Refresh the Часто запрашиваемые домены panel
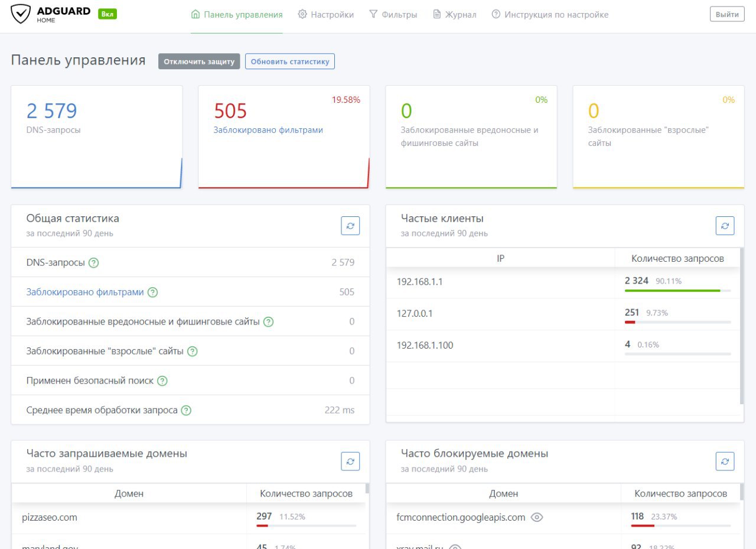756x549 pixels. 350,462
